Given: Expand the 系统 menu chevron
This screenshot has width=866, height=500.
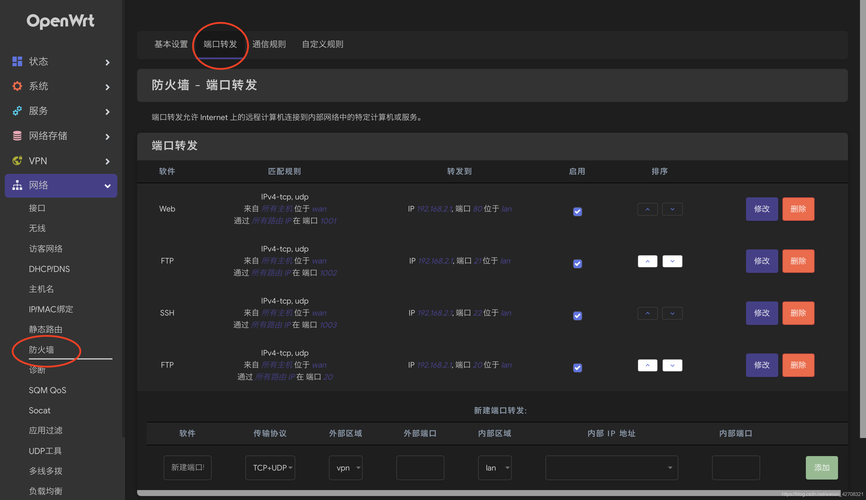Looking at the screenshot, I should (107, 87).
